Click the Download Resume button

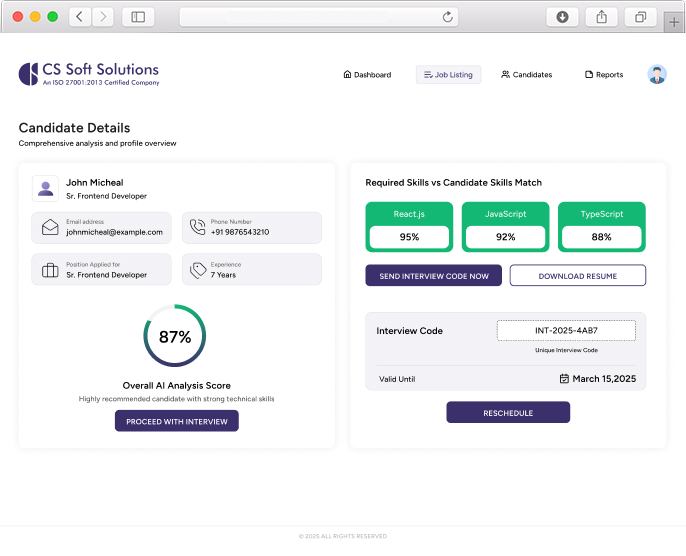tap(578, 276)
